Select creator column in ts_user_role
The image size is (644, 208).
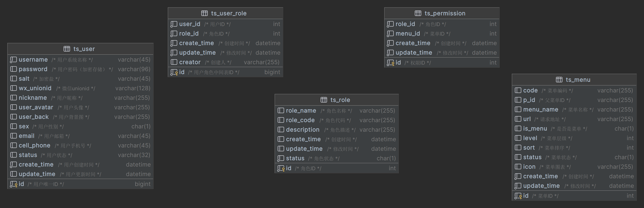click(x=190, y=62)
